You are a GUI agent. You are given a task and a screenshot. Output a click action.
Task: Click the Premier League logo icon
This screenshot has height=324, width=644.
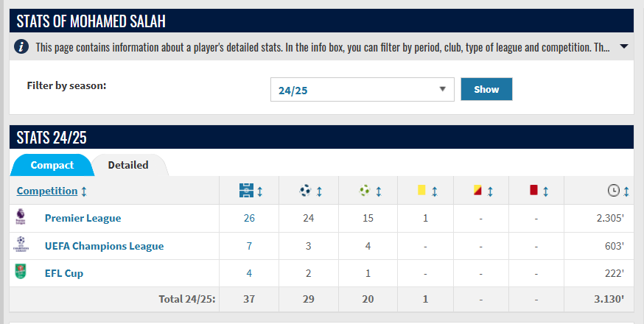pyautogui.click(x=21, y=216)
